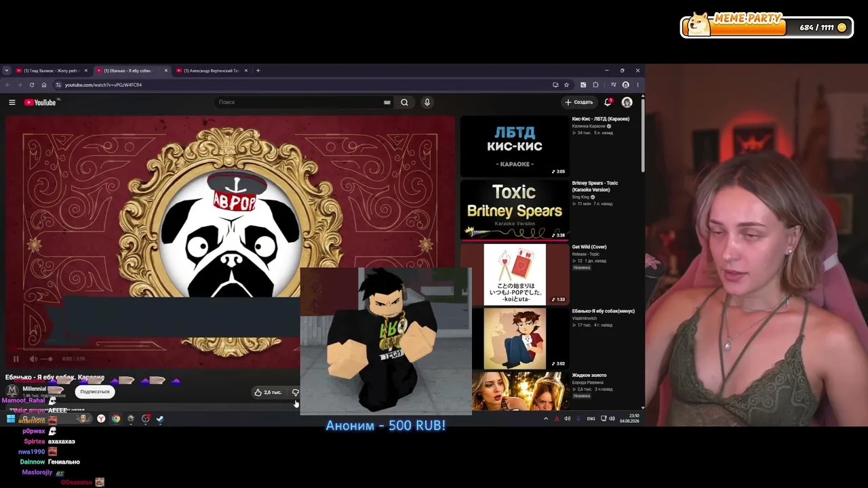Adjust the video volume slider
The width and height of the screenshot is (868, 488).
point(46,359)
